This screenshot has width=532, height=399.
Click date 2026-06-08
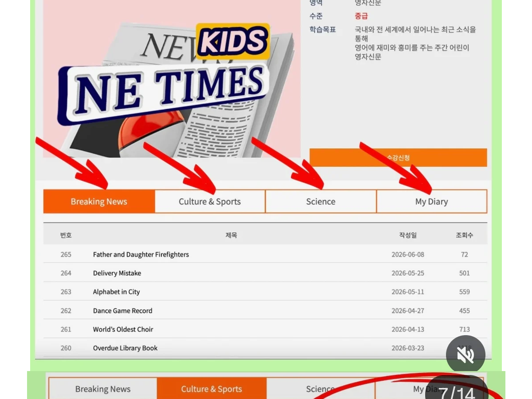[408, 254]
